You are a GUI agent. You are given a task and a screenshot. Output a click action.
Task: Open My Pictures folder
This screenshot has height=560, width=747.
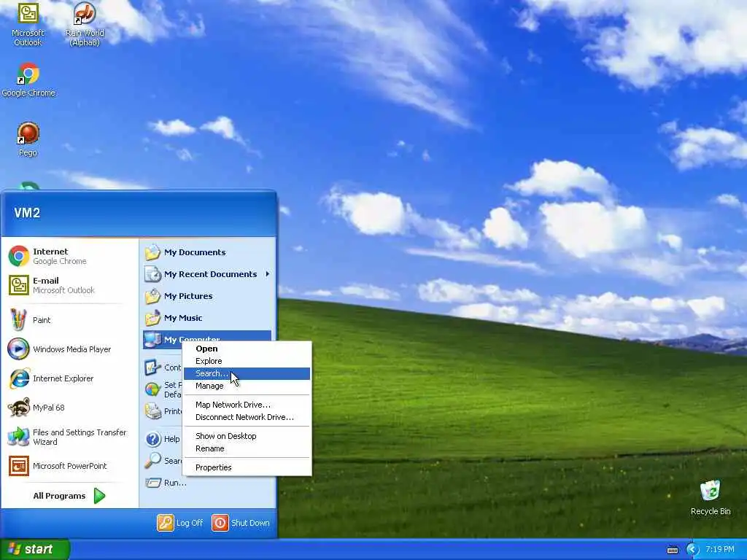pos(206,296)
